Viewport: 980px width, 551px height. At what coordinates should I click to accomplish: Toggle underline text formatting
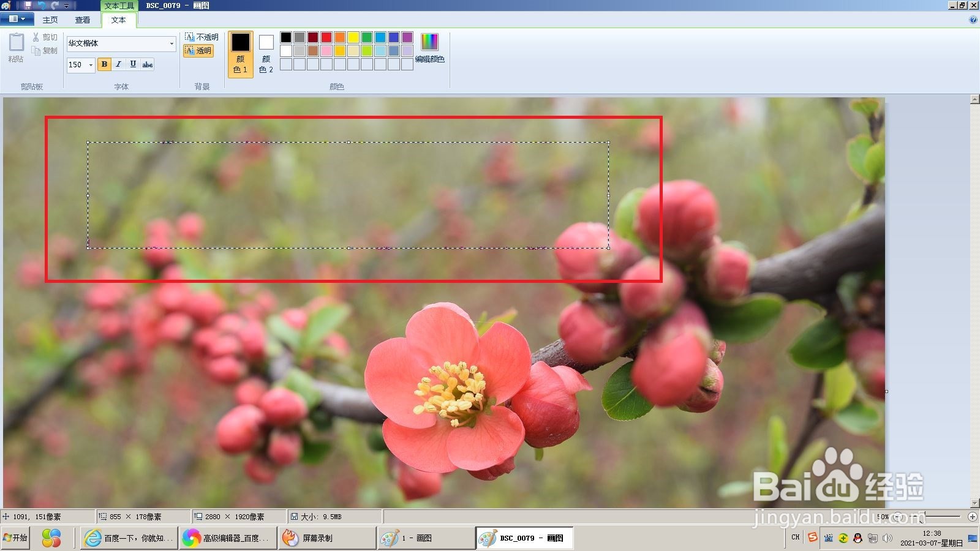pyautogui.click(x=133, y=64)
